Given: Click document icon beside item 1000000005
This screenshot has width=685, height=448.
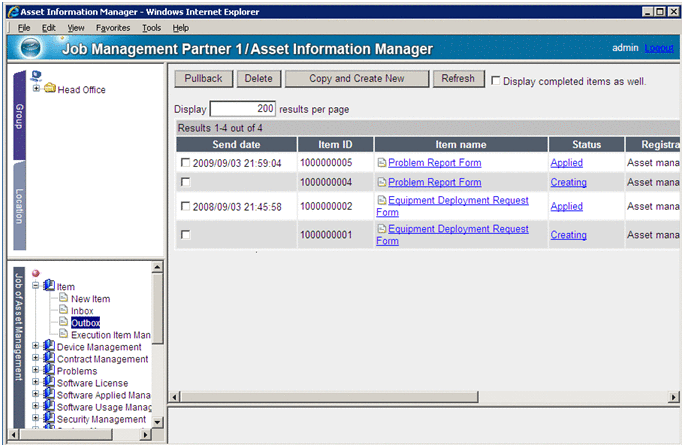Looking at the screenshot, I should [381, 163].
